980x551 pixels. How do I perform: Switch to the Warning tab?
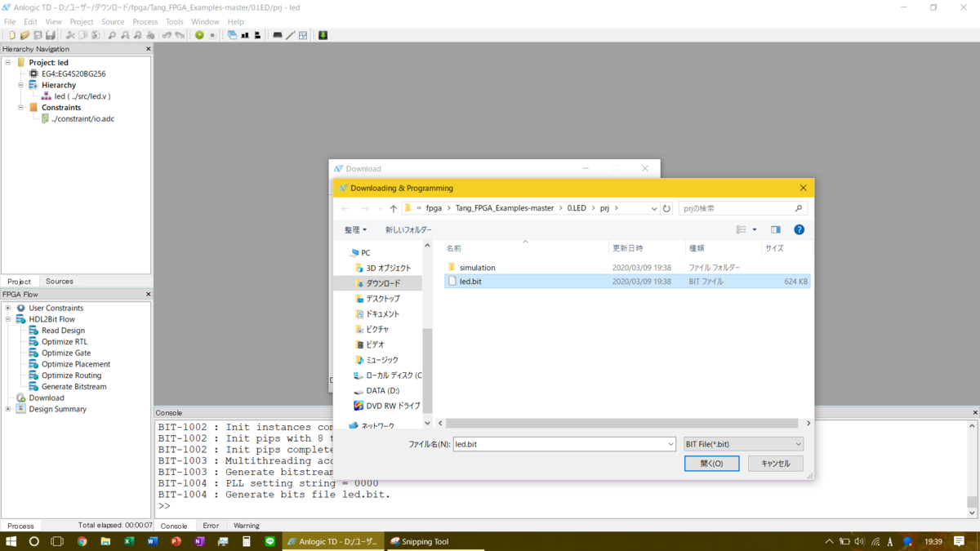coord(247,526)
